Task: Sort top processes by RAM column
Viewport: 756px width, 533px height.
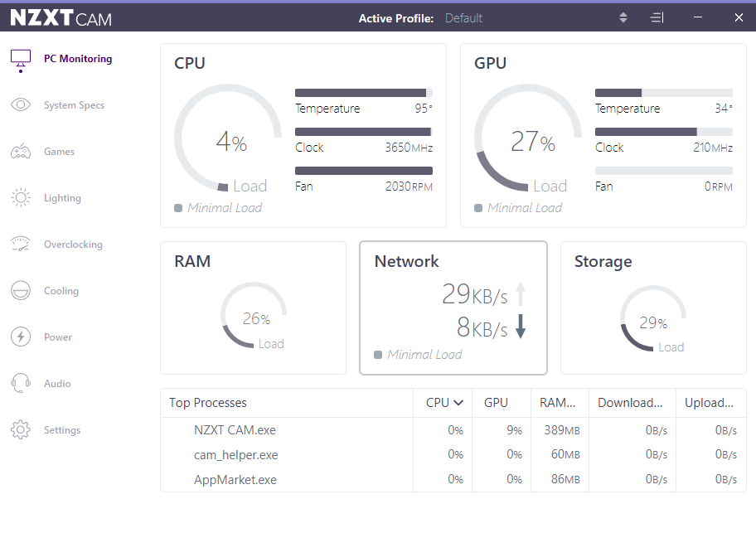Action: pos(557,403)
